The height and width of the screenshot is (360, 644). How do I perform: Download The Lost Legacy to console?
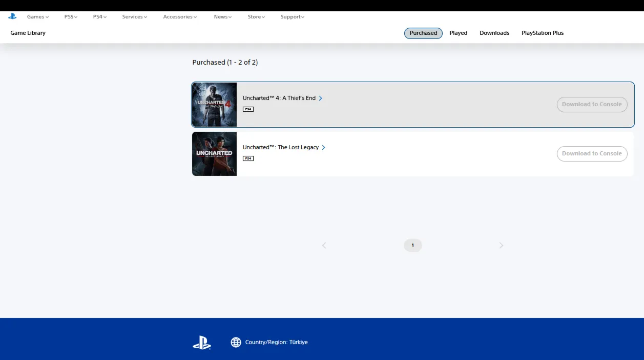click(592, 153)
